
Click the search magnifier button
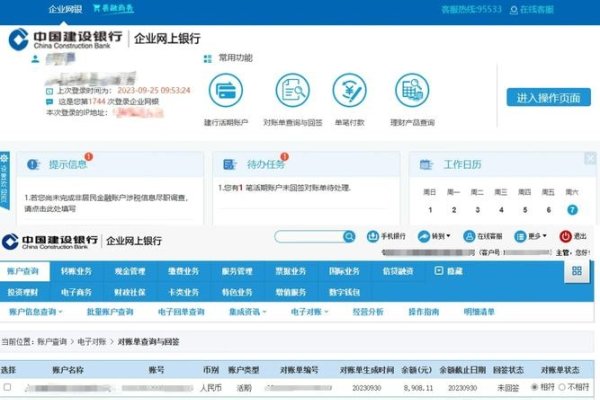(x=349, y=237)
